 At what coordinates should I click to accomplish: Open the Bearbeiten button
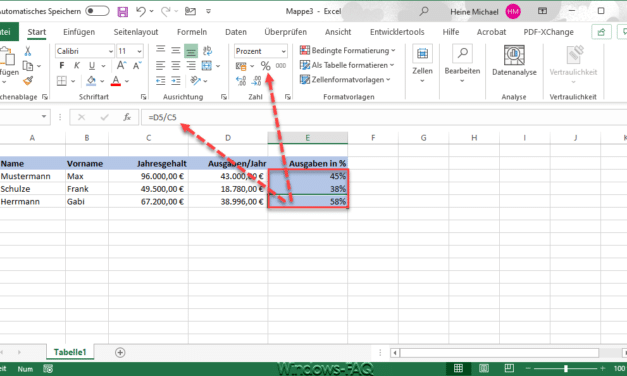point(462,64)
